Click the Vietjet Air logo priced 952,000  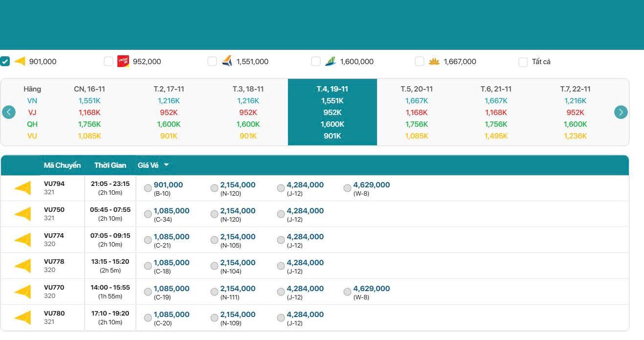pos(123,61)
